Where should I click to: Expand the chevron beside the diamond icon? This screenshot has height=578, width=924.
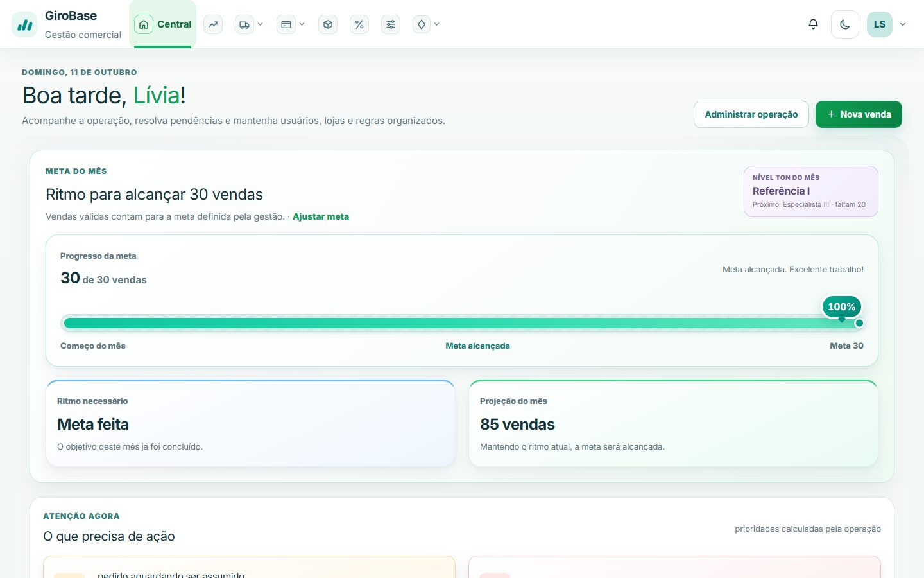click(436, 24)
